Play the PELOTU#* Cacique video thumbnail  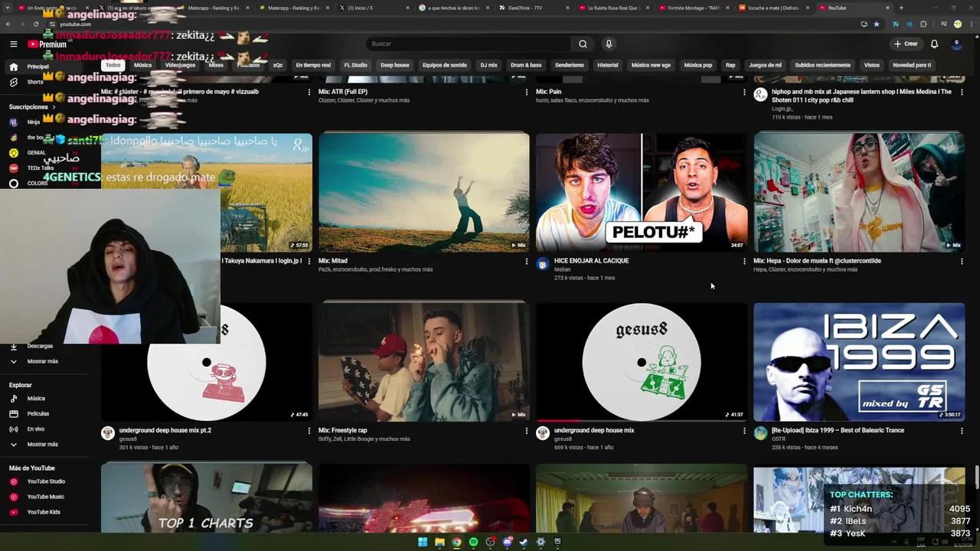(x=642, y=192)
